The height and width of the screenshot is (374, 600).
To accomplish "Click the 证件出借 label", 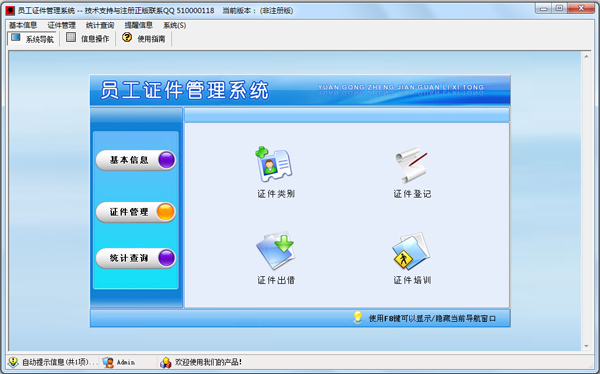I will pos(276,280).
